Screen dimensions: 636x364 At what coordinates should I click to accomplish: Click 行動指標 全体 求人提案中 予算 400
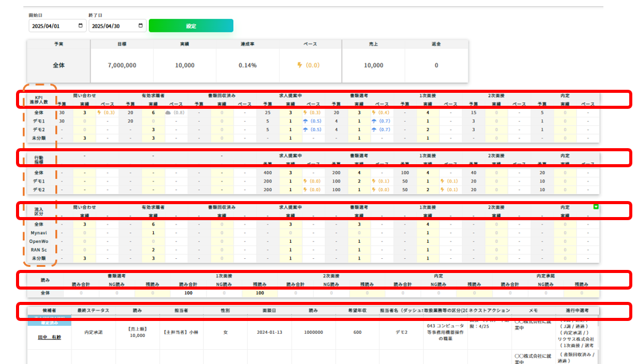click(x=268, y=173)
